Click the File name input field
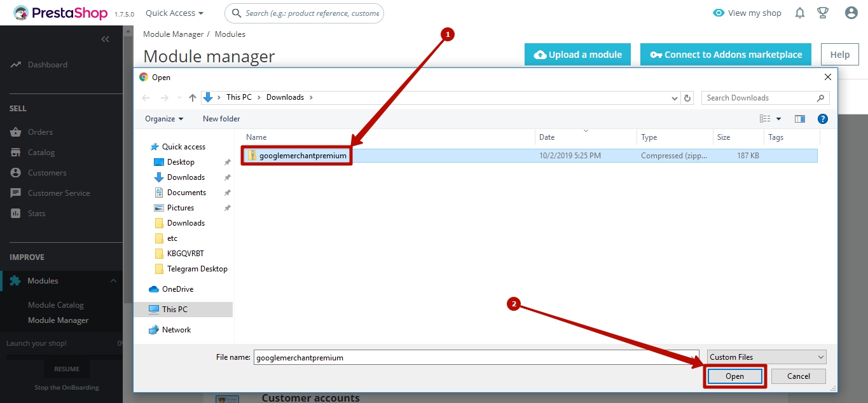 [477, 357]
